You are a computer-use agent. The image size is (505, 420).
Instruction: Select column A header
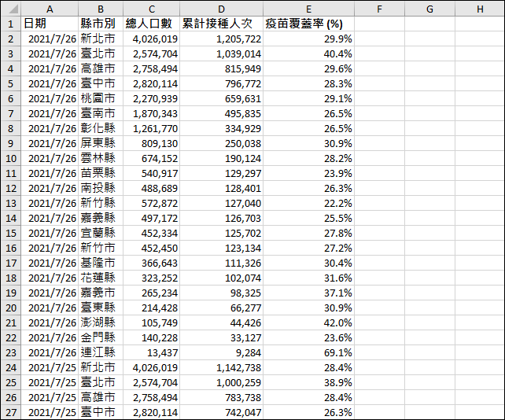[x=50, y=9]
